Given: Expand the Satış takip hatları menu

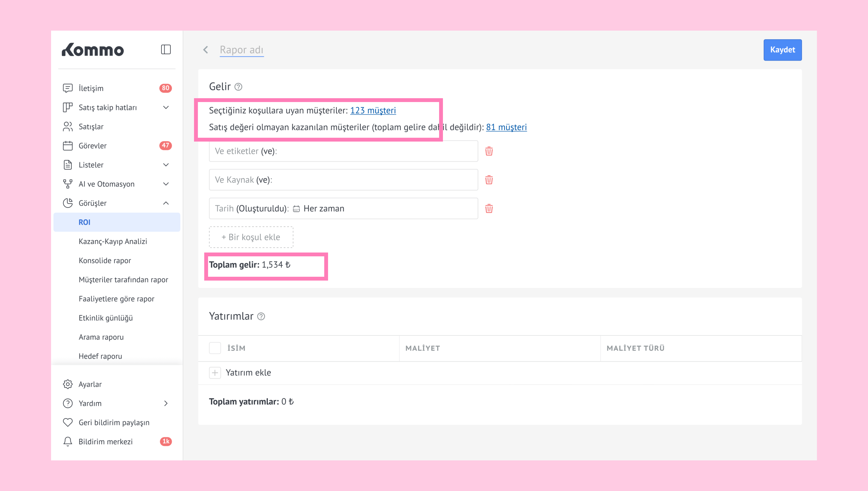Looking at the screenshot, I should pos(166,107).
